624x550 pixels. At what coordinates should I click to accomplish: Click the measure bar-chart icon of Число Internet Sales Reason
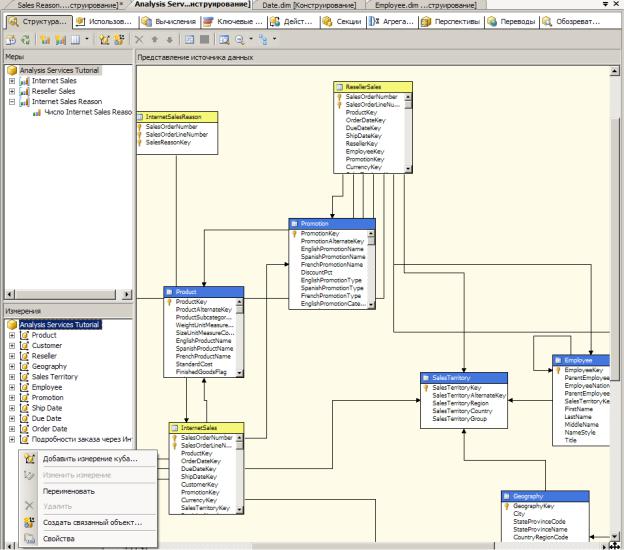[37, 113]
